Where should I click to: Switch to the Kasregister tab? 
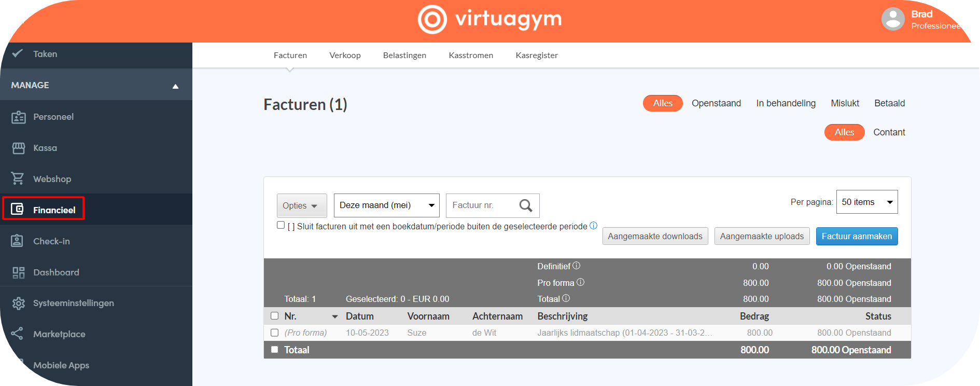(x=537, y=55)
